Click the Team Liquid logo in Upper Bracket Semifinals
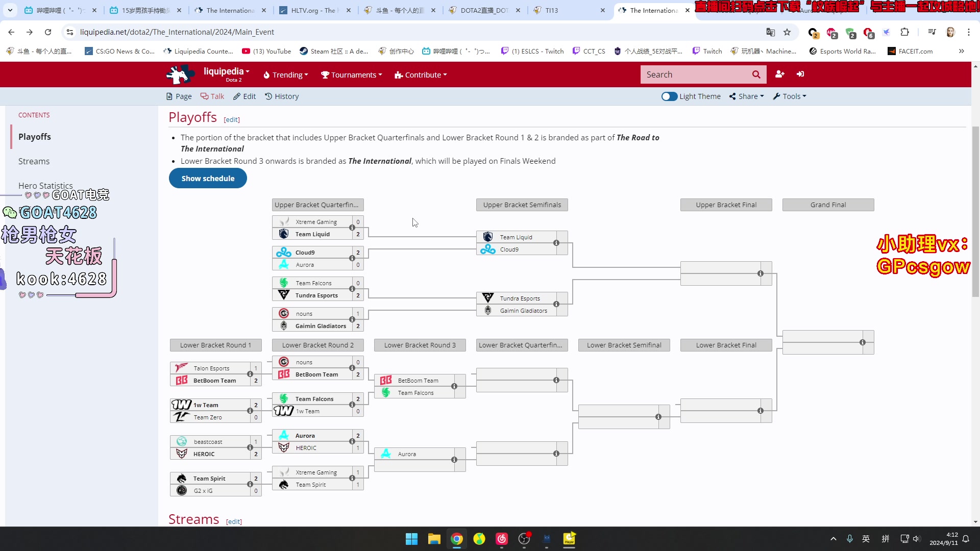The height and width of the screenshot is (551, 980). tap(488, 237)
